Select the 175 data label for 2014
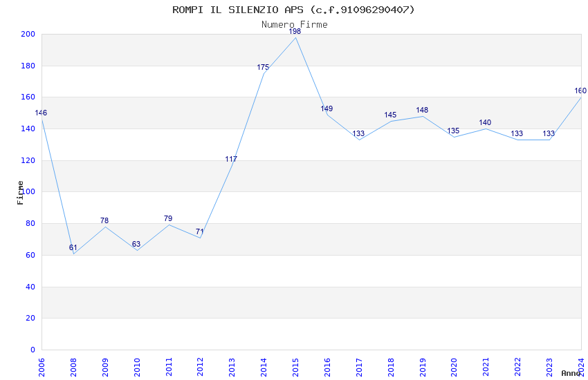The image size is (588, 380). pos(263,68)
